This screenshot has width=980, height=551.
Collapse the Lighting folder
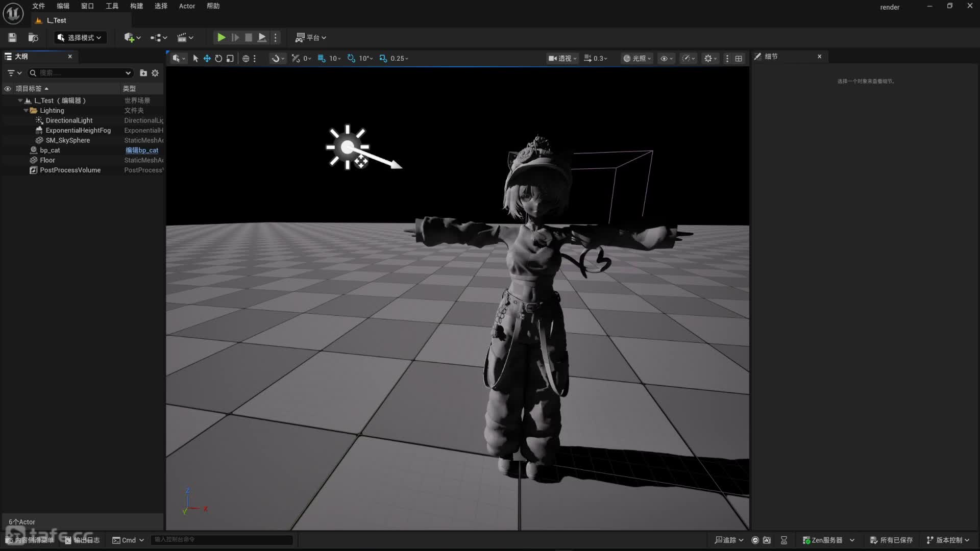[26, 110]
